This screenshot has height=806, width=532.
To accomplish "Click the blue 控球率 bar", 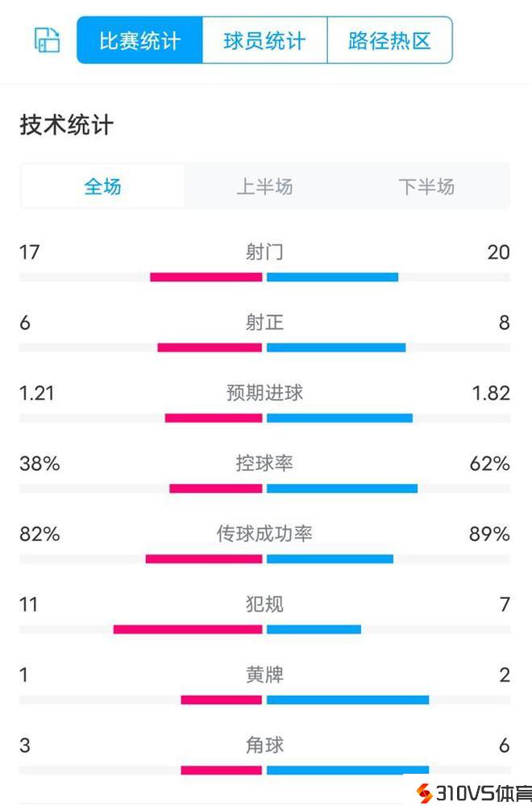I will pos(342,488).
